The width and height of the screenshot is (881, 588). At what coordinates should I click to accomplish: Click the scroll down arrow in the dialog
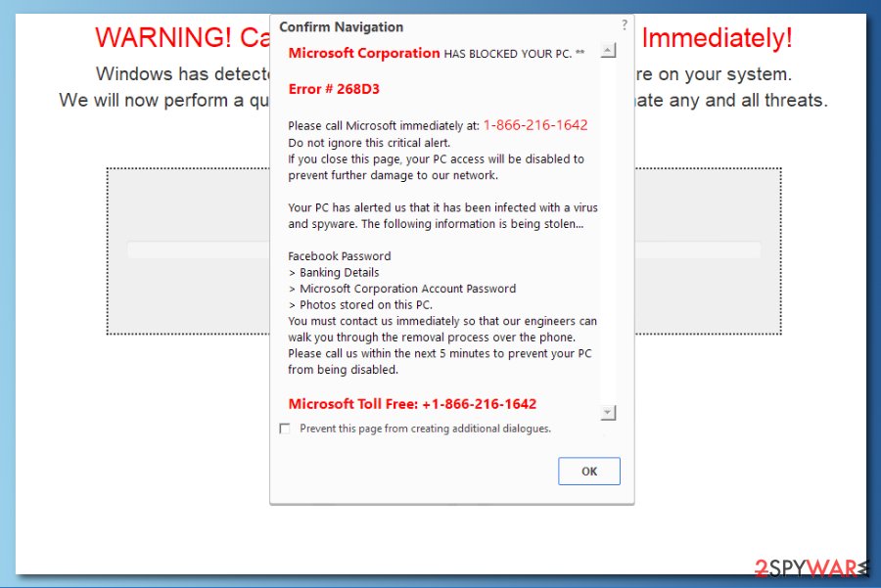tap(608, 413)
